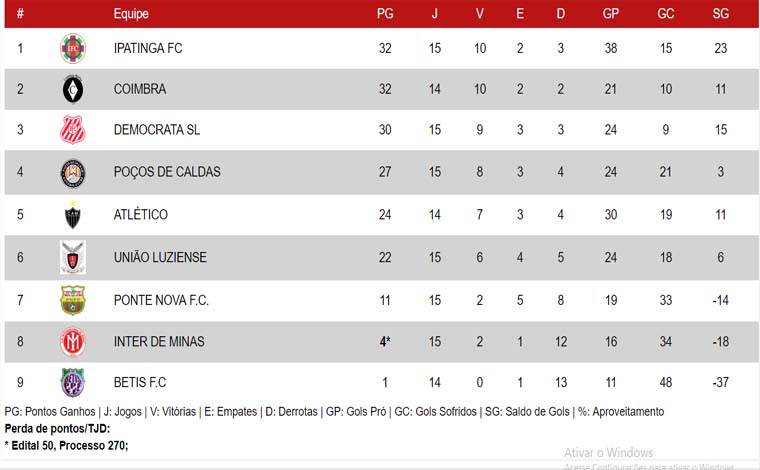Click the Coimbra black oval crest
This screenshot has width=760, height=470.
coord(73,89)
